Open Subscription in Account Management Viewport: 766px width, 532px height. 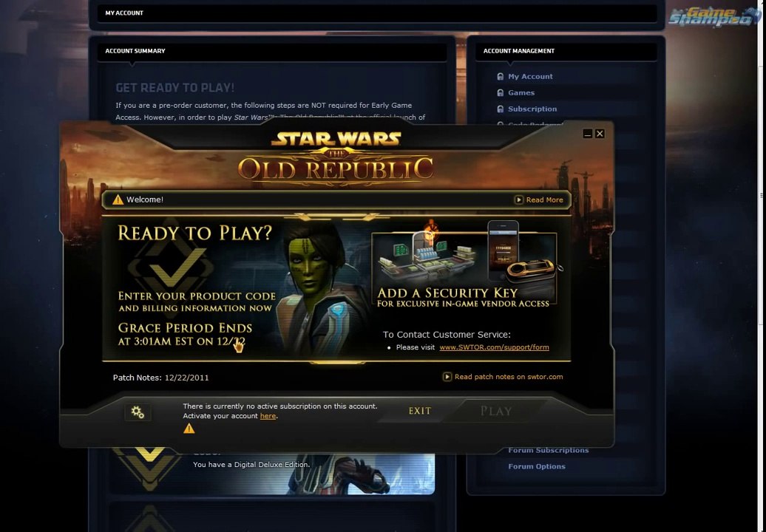[532, 109]
